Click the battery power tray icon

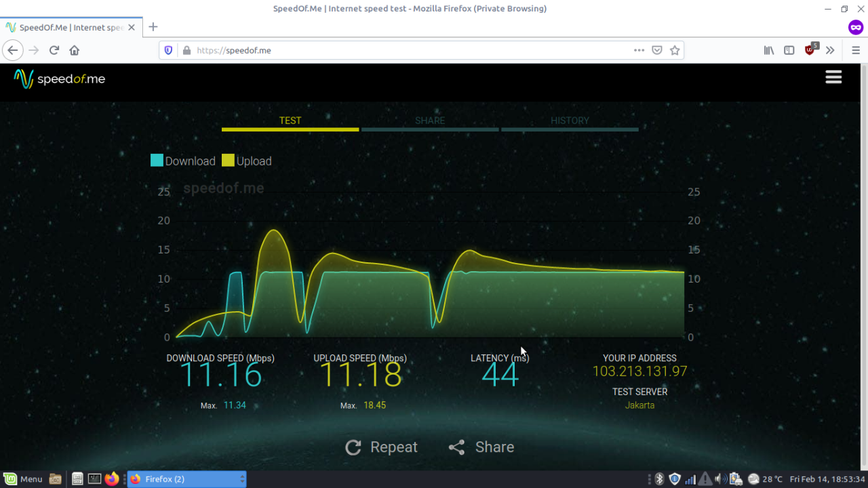[734, 479]
